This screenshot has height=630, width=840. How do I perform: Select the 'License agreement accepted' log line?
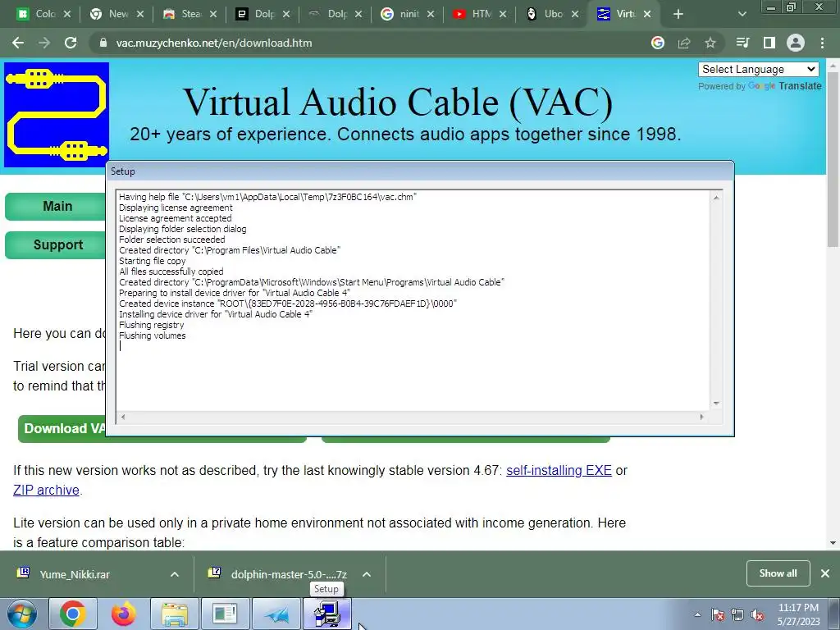click(x=176, y=218)
